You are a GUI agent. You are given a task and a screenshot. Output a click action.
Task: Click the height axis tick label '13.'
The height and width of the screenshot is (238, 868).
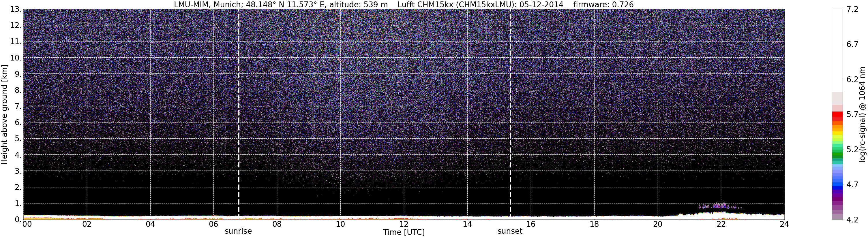pos(16,10)
